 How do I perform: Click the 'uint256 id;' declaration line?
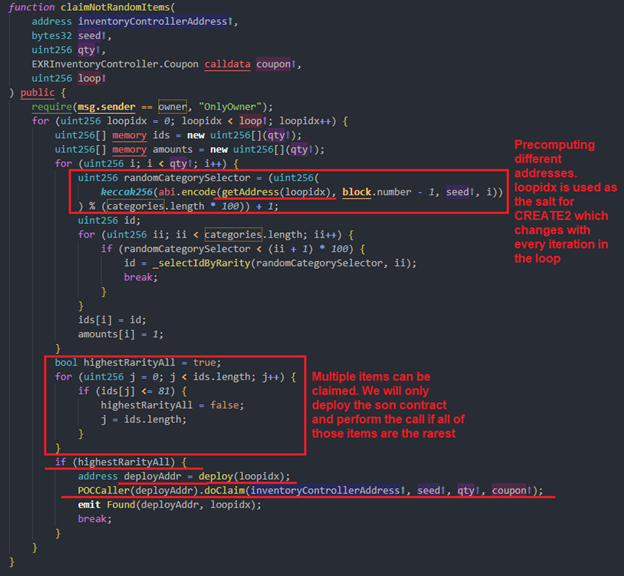[x=109, y=221]
